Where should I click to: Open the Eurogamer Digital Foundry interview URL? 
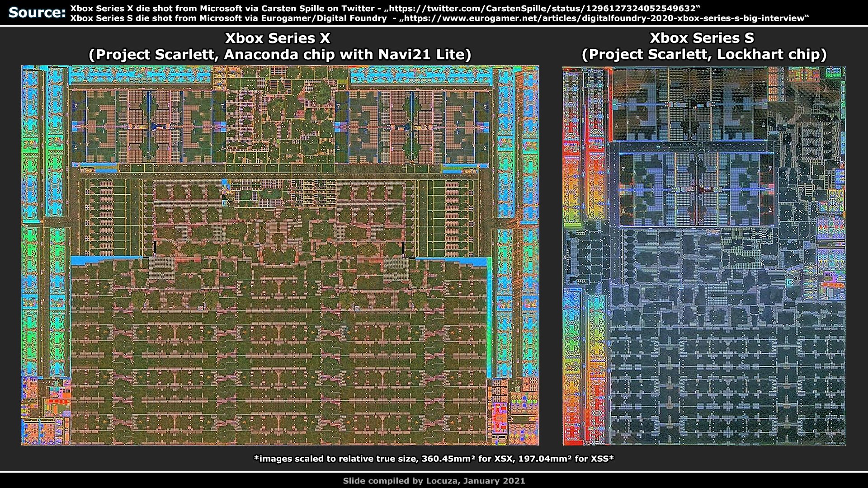604,19
